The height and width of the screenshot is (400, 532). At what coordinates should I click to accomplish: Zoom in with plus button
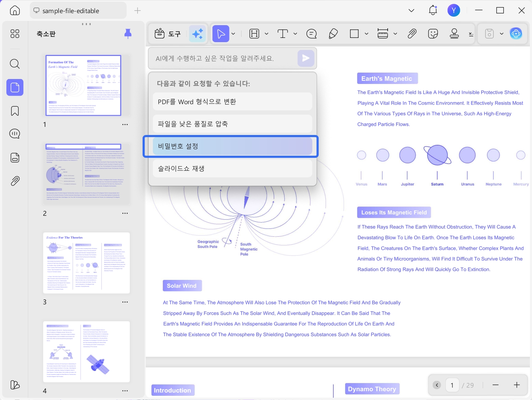pos(517,385)
